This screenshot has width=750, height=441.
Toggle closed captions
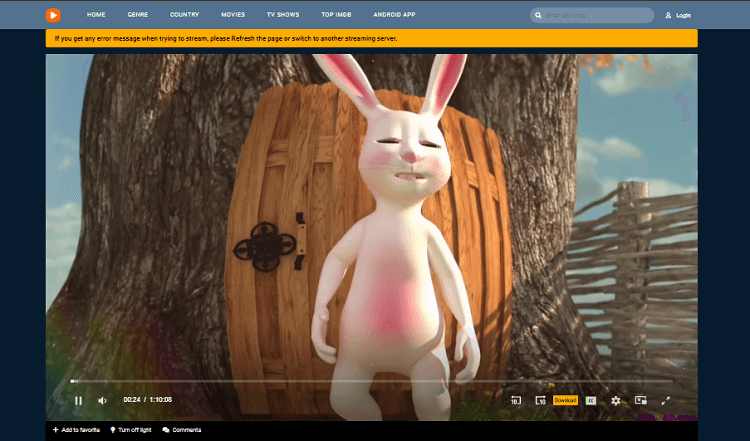pyautogui.click(x=591, y=401)
